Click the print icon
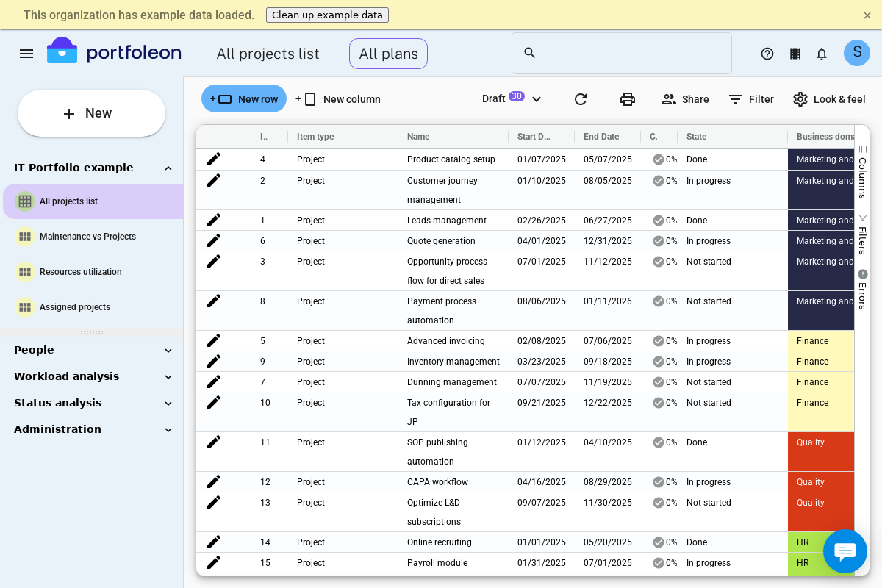This screenshot has height=588, width=882. click(628, 99)
